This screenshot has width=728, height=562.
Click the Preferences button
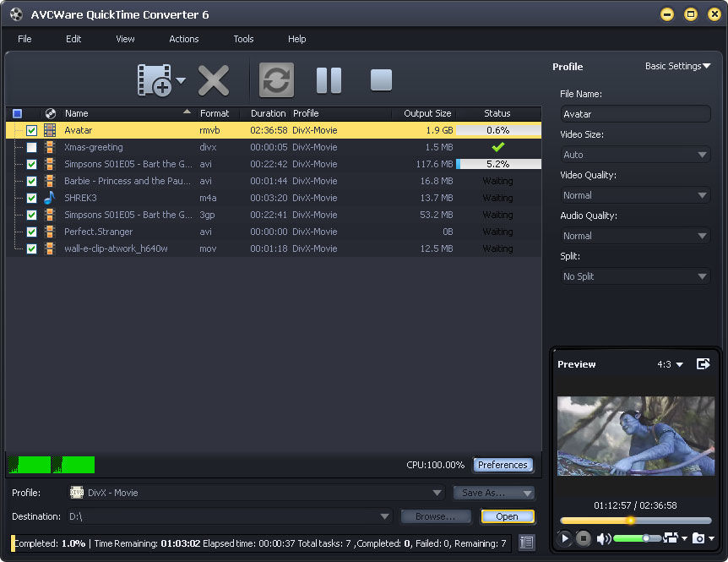click(x=503, y=465)
